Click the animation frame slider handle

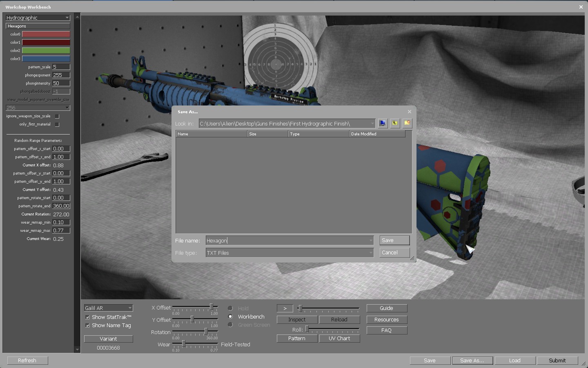click(x=300, y=308)
